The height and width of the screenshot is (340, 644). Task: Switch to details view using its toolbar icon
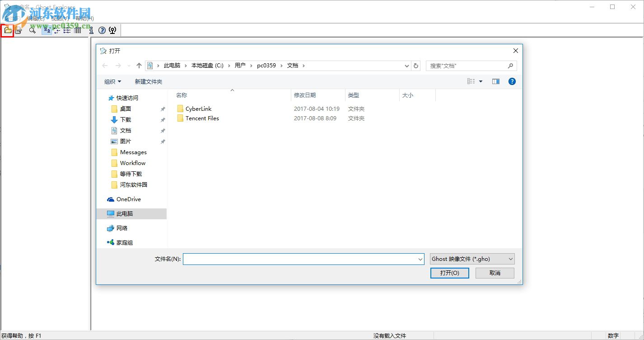pos(77,30)
